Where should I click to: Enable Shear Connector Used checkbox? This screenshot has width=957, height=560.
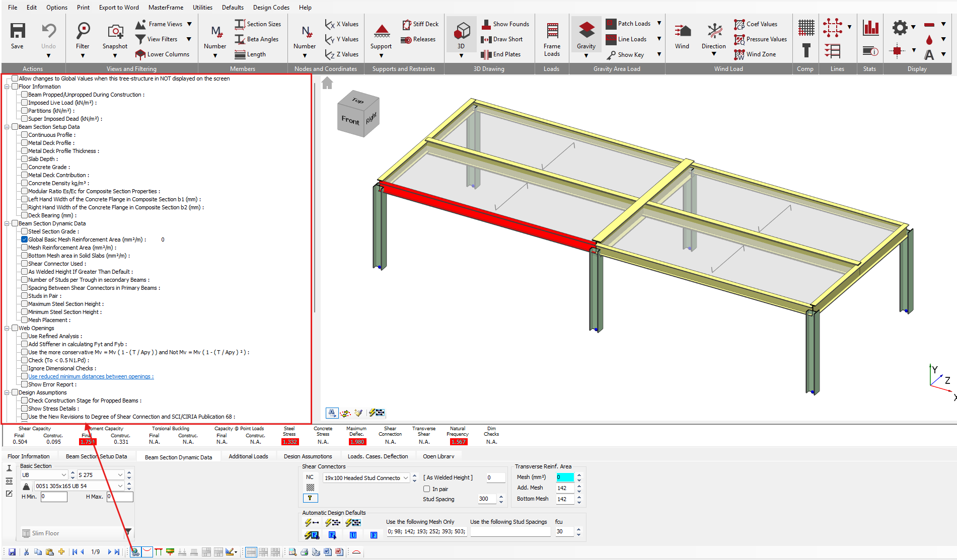click(x=24, y=264)
